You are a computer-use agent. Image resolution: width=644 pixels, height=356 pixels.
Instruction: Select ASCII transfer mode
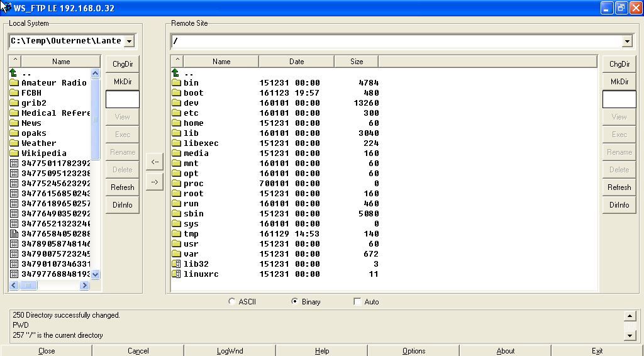pyautogui.click(x=232, y=302)
